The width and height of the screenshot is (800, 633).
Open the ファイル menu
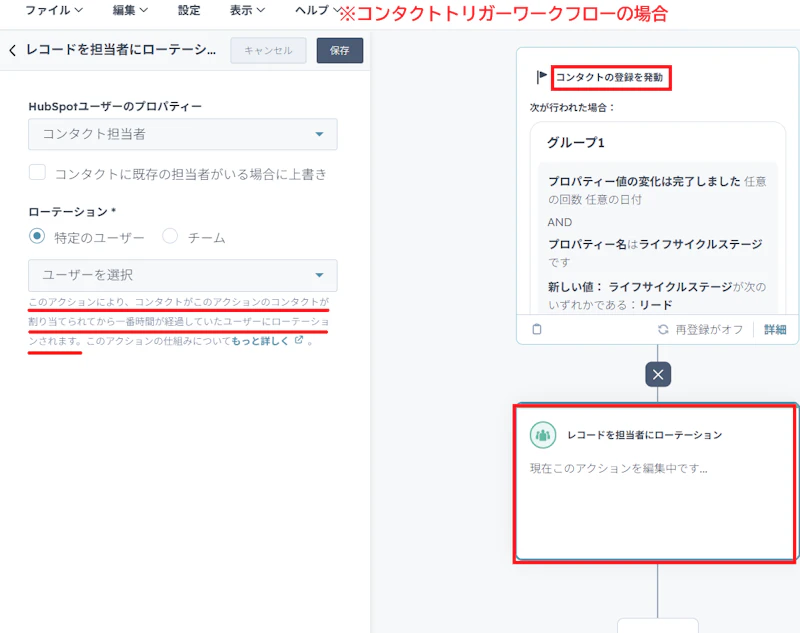coord(54,10)
